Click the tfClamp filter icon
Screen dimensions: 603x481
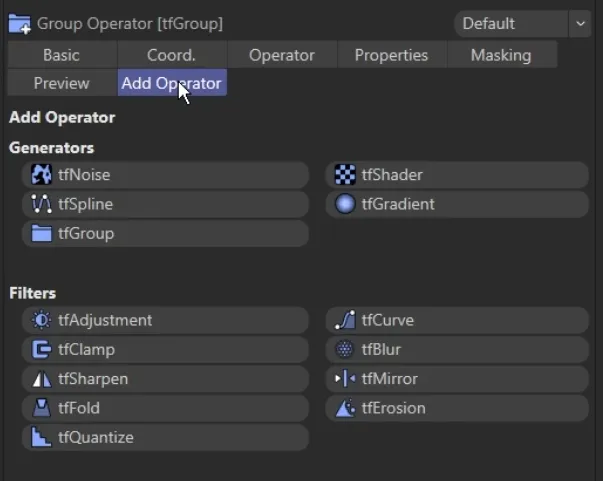click(41, 349)
